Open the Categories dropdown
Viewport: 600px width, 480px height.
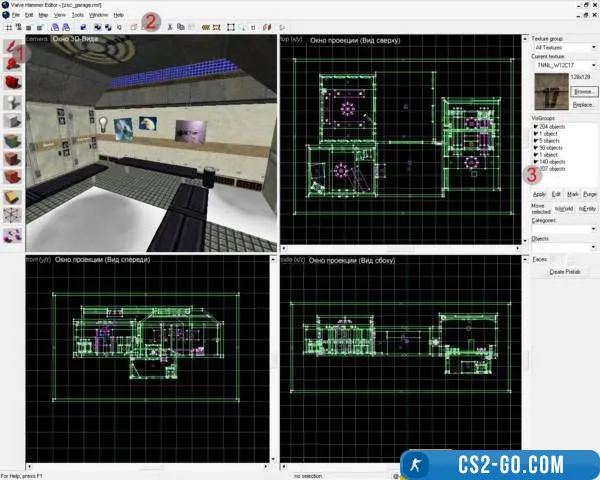(565, 228)
